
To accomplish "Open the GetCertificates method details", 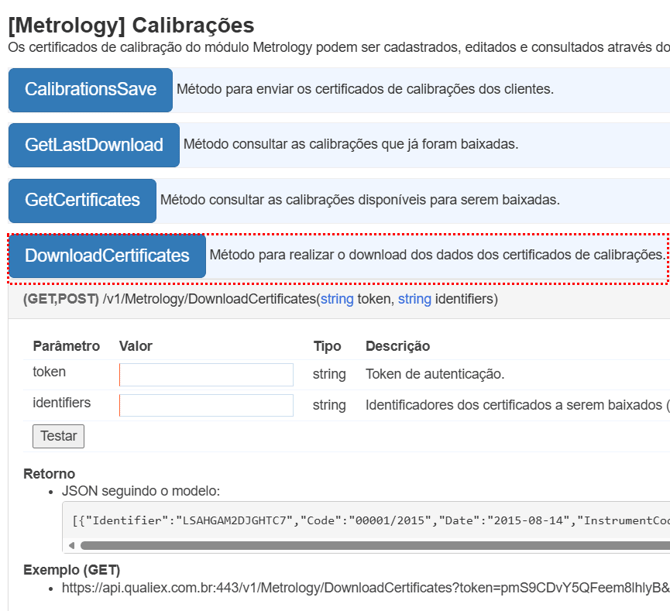I will pyautogui.click(x=82, y=200).
